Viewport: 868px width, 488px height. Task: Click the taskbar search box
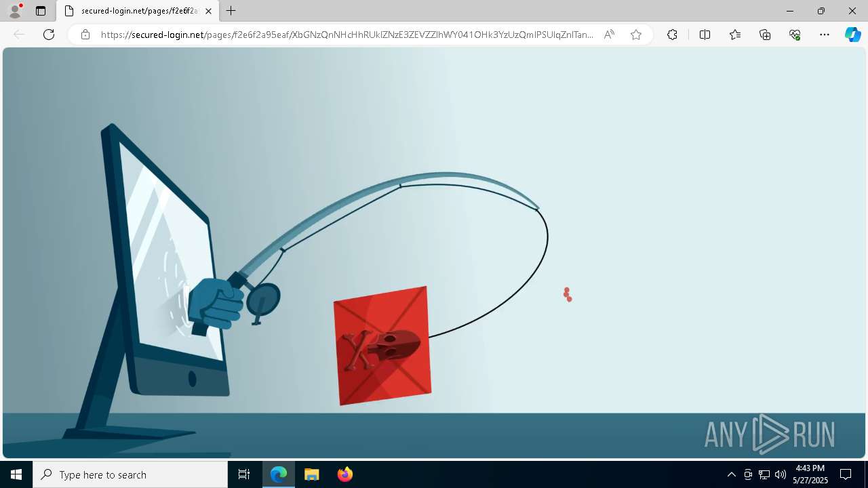pyautogui.click(x=130, y=474)
